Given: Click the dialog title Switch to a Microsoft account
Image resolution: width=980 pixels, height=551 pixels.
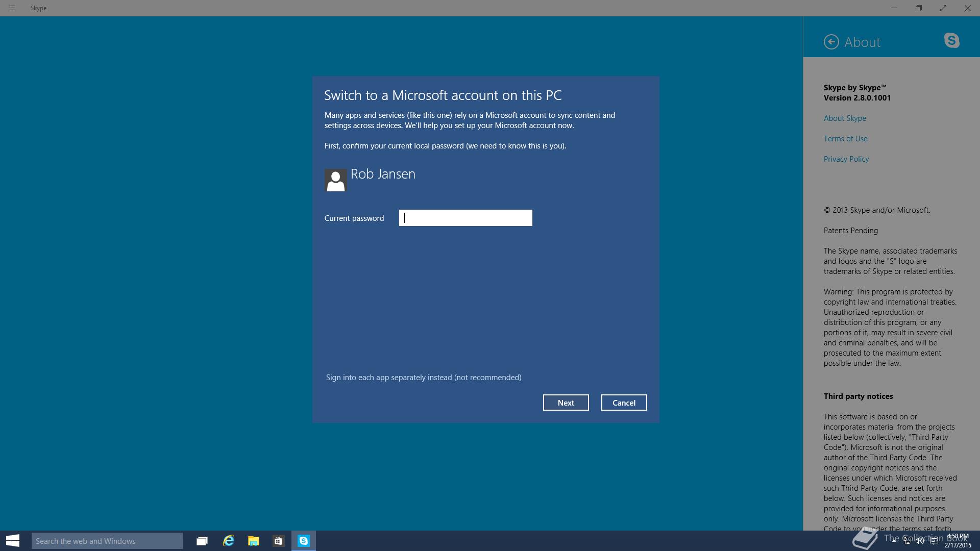Looking at the screenshot, I should [443, 95].
